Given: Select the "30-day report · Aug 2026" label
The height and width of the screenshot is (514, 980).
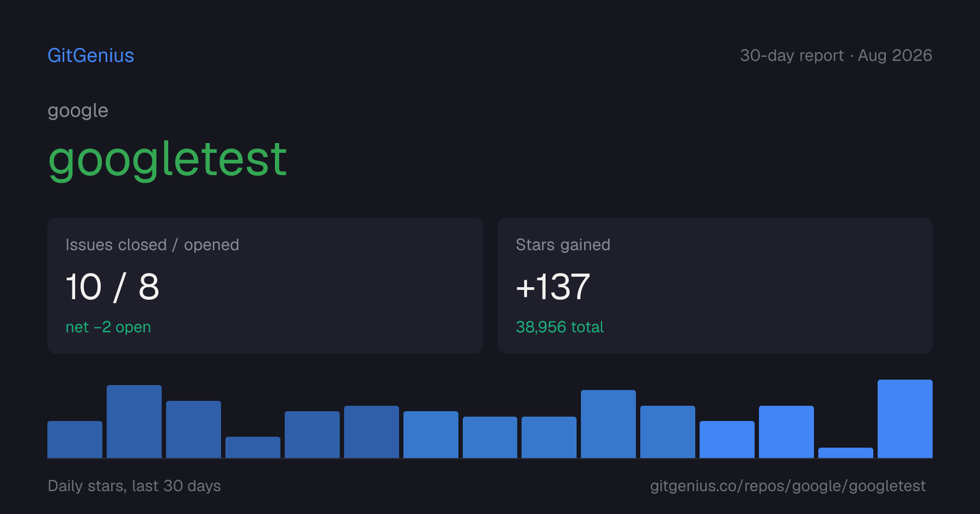Looking at the screenshot, I should [x=836, y=55].
